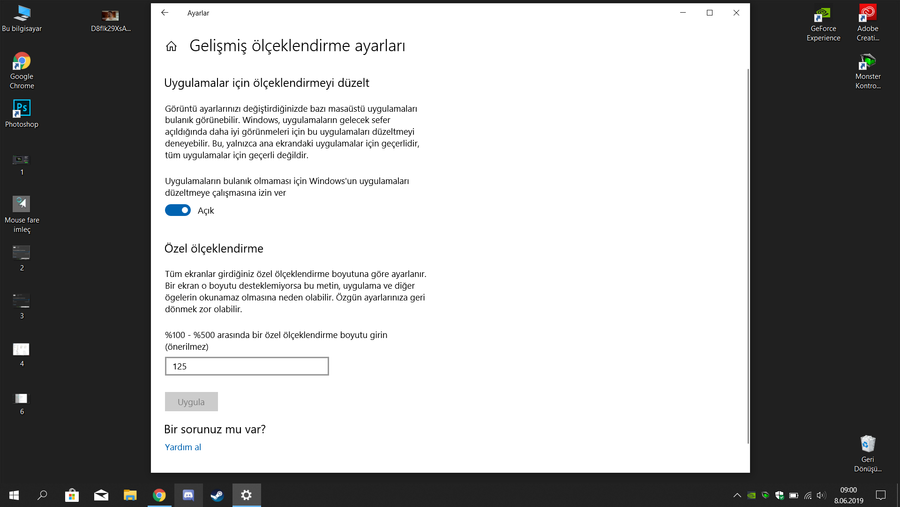
Task: Open Settings home via the house icon
Action: 171,47
